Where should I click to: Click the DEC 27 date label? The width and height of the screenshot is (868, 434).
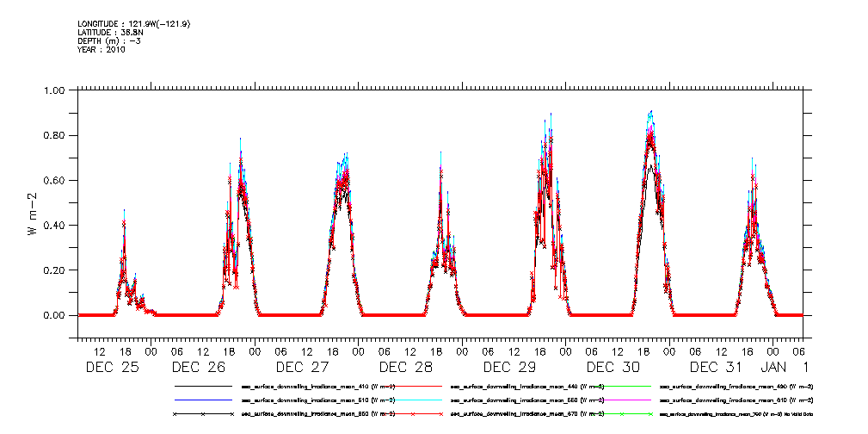tap(302, 367)
